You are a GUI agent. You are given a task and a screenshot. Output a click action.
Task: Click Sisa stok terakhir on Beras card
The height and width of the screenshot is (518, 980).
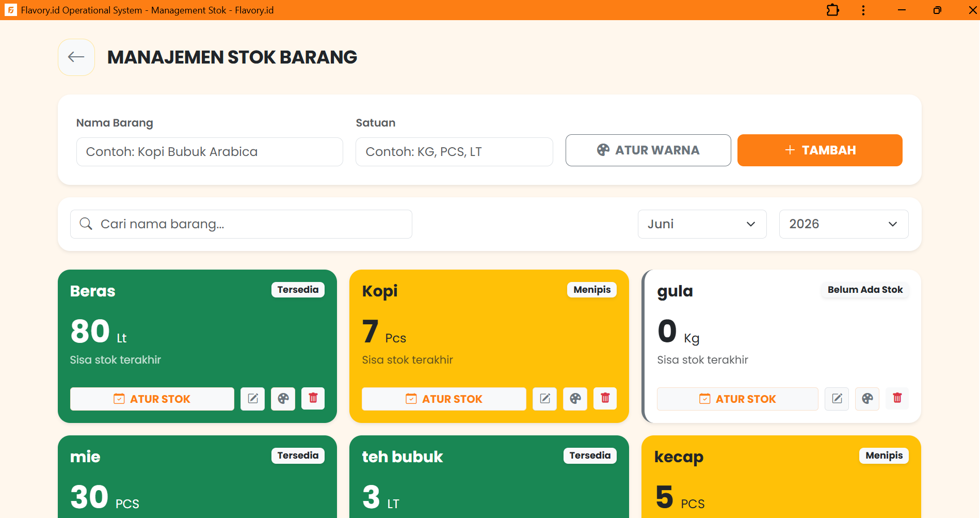[x=116, y=360]
